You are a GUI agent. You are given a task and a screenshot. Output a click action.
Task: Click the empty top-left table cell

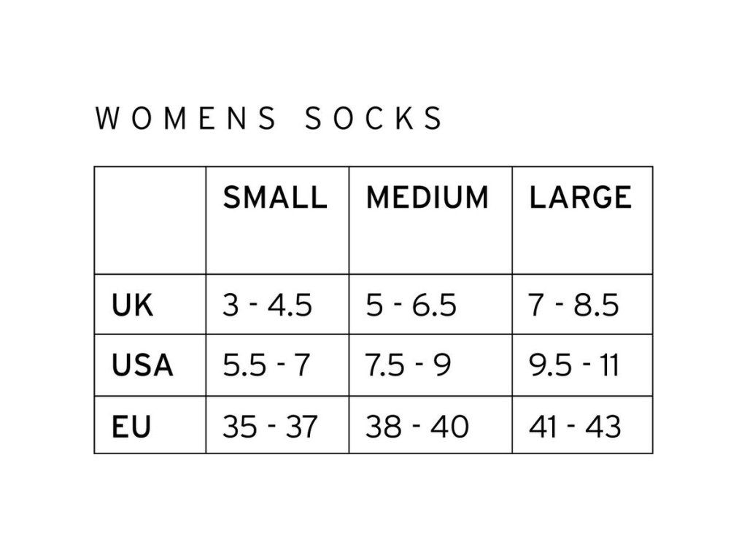click(150, 220)
